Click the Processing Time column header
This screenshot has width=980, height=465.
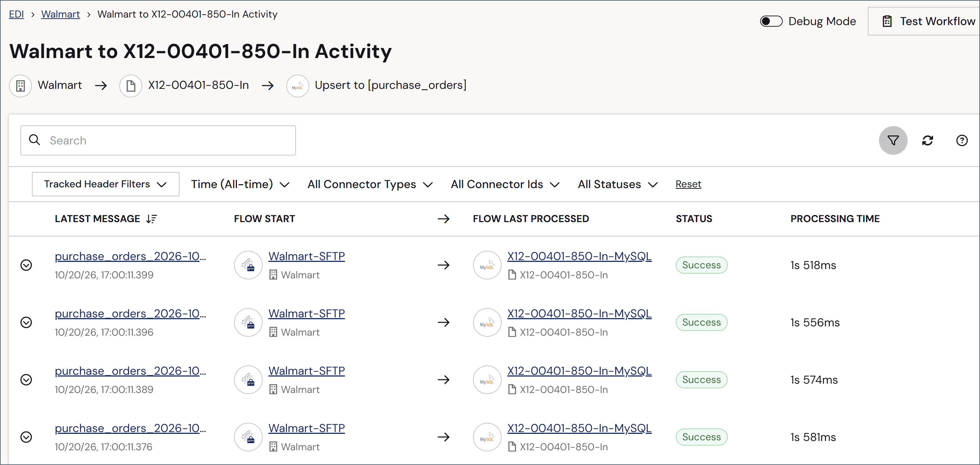tap(835, 219)
